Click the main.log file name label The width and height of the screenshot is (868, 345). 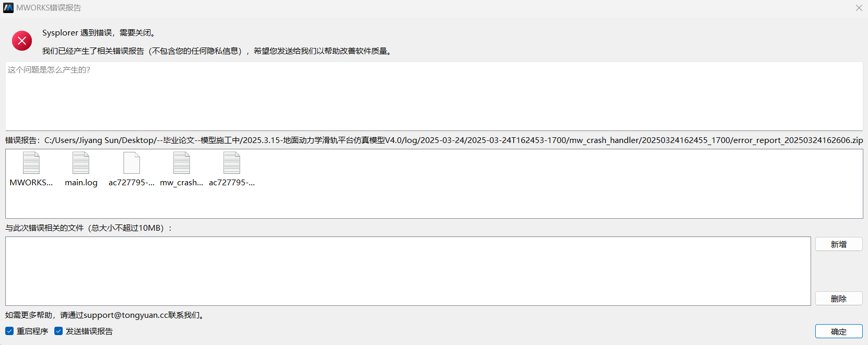(x=81, y=183)
